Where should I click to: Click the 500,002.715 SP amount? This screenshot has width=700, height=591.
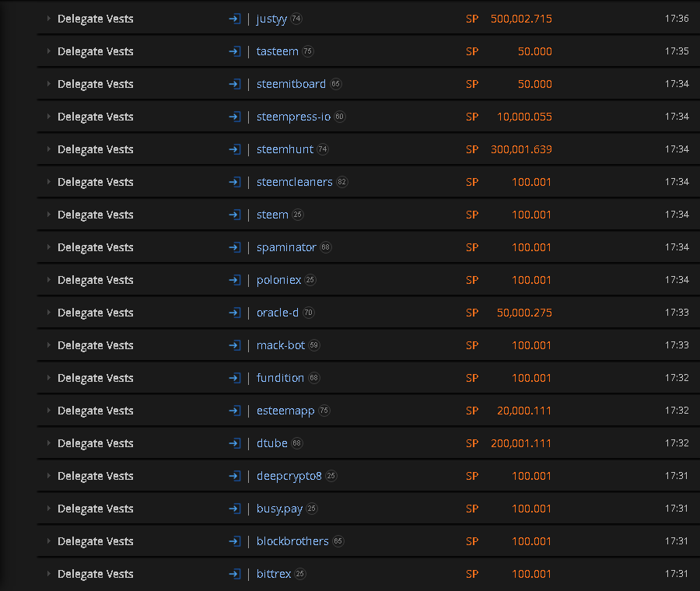tap(520, 19)
